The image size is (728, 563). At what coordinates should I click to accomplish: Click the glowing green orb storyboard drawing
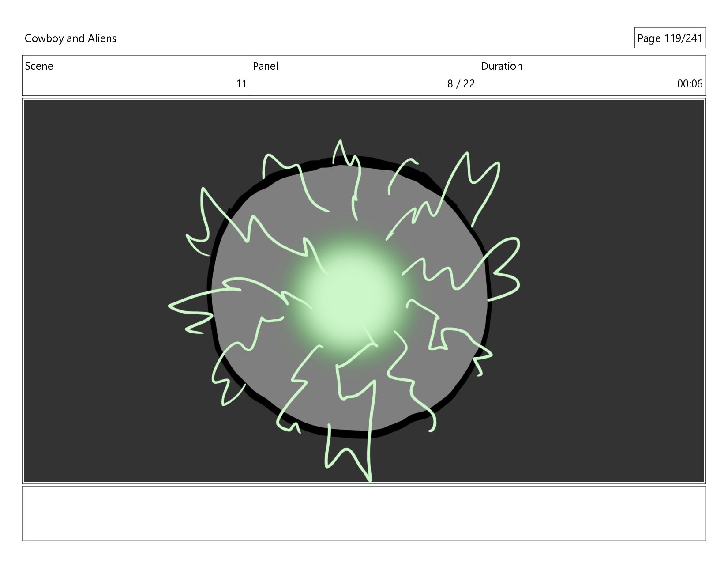click(x=364, y=291)
